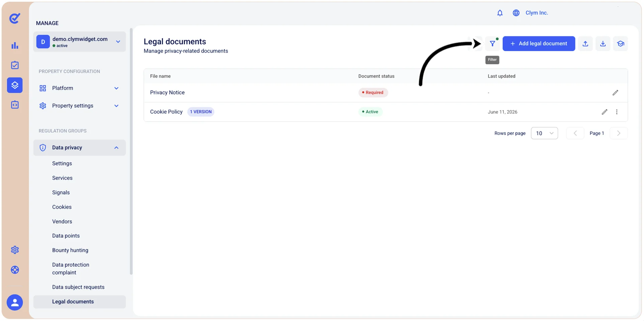Screen dimensions: 644x321
Task: Go to the previous page arrow
Action: click(575, 133)
